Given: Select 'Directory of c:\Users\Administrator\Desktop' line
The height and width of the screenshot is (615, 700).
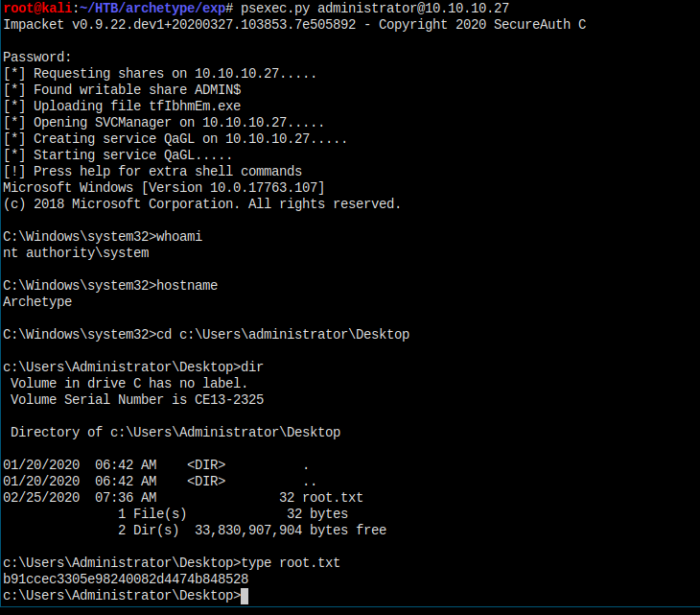Looking at the screenshot, I should pyautogui.click(x=175, y=433).
